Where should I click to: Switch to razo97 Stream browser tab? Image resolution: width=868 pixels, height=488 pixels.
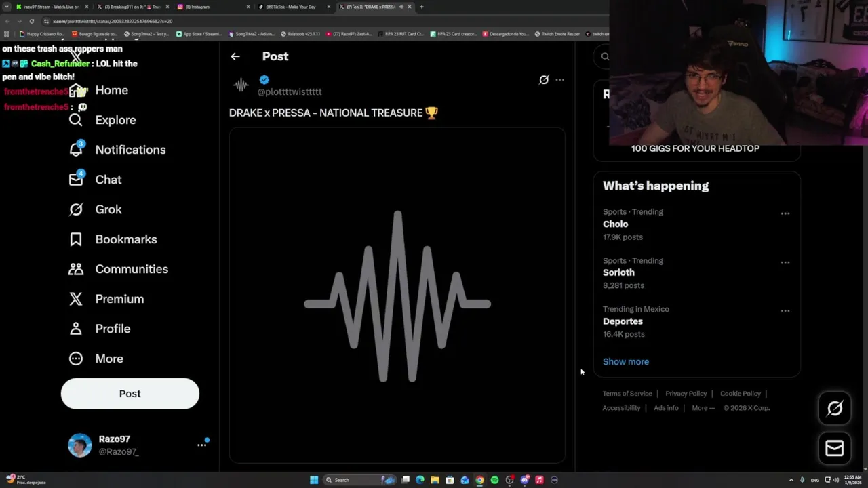coord(52,7)
